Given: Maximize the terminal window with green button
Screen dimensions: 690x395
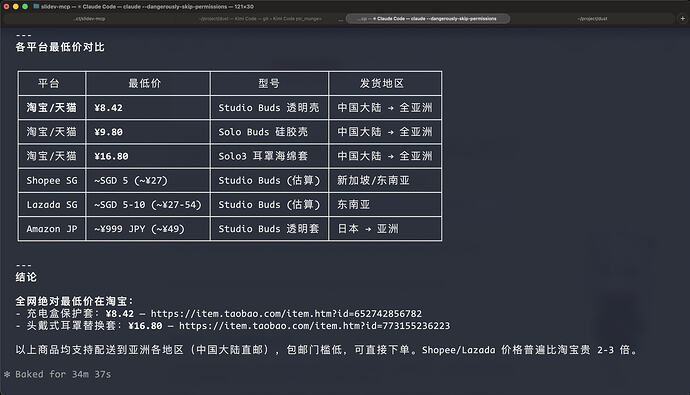Looking at the screenshot, I should point(25,7).
